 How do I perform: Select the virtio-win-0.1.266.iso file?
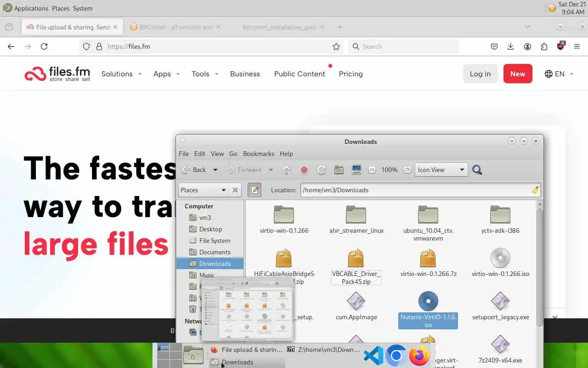point(500,264)
